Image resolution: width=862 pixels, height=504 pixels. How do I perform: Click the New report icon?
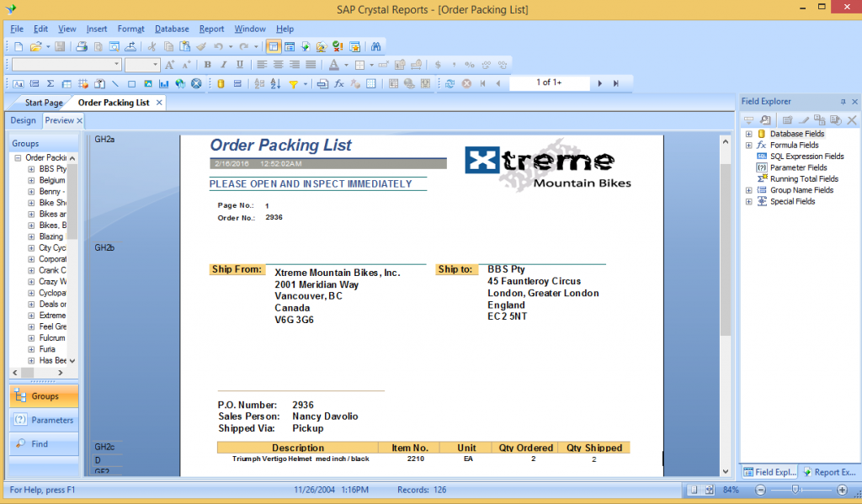(19, 47)
